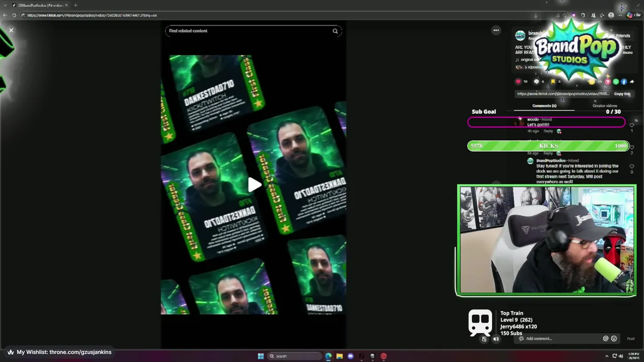Post the comment
The height and width of the screenshot is (362, 644).
[630, 339]
